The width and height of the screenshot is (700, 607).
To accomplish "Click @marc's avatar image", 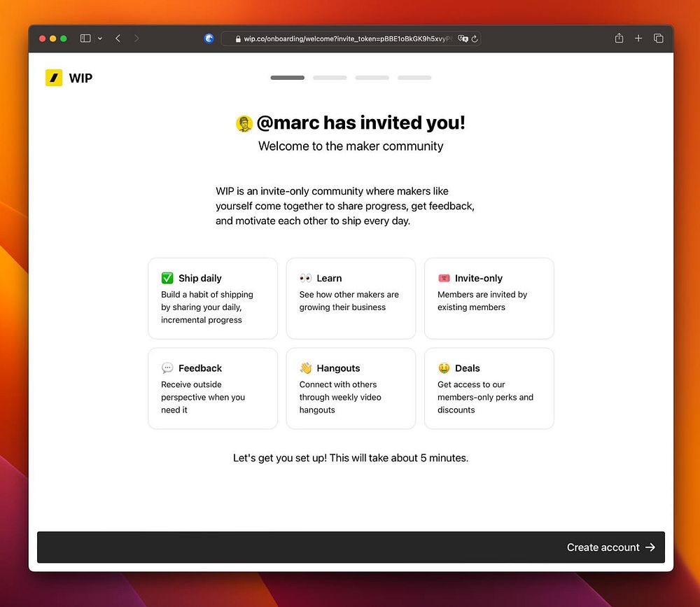I will point(244,124).
